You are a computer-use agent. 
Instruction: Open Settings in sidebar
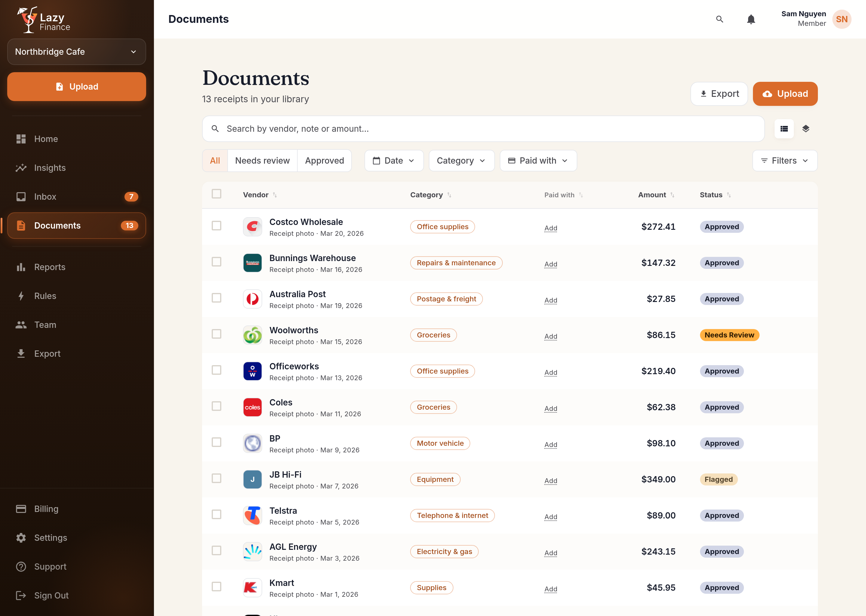click(77, 537)
